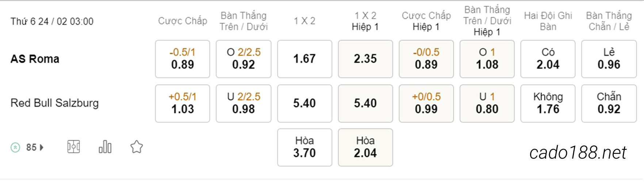Pick Over 2/2.5 at 0.92

[x=244, y=59]
